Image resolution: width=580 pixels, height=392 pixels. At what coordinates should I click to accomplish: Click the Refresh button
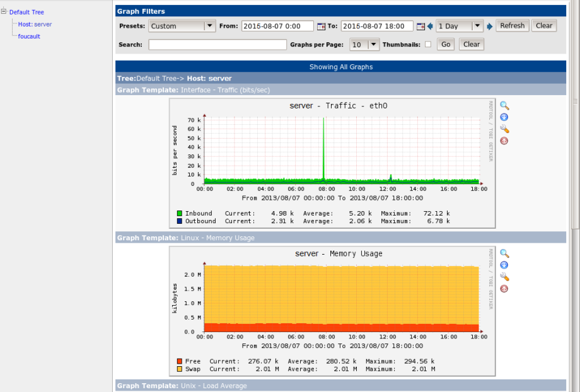tap(513, 26)
